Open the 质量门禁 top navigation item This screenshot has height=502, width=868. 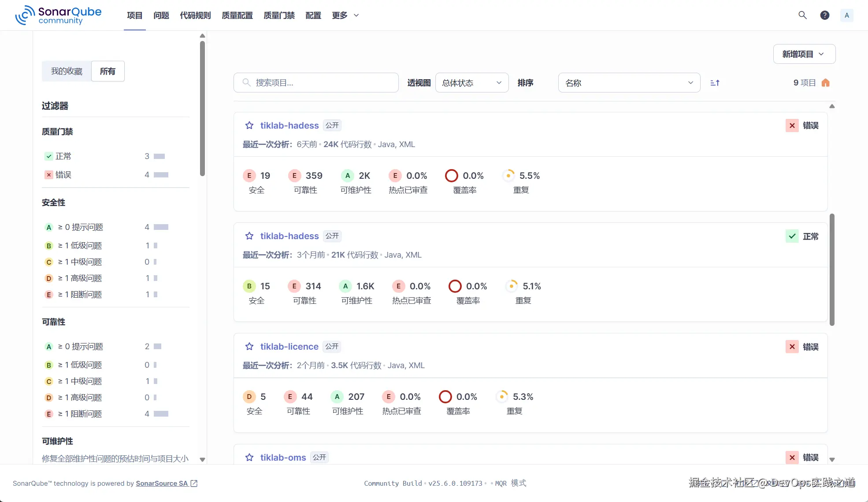click(x=279, y=15)
